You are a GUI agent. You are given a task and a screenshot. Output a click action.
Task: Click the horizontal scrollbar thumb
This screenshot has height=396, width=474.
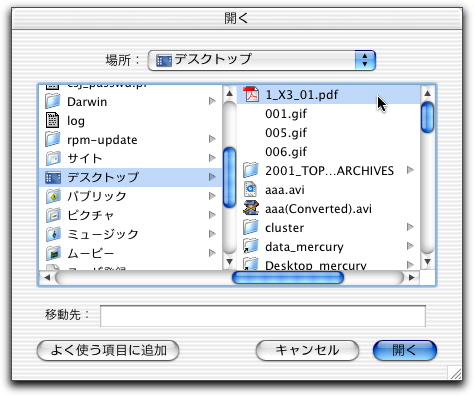click(288, 277)
